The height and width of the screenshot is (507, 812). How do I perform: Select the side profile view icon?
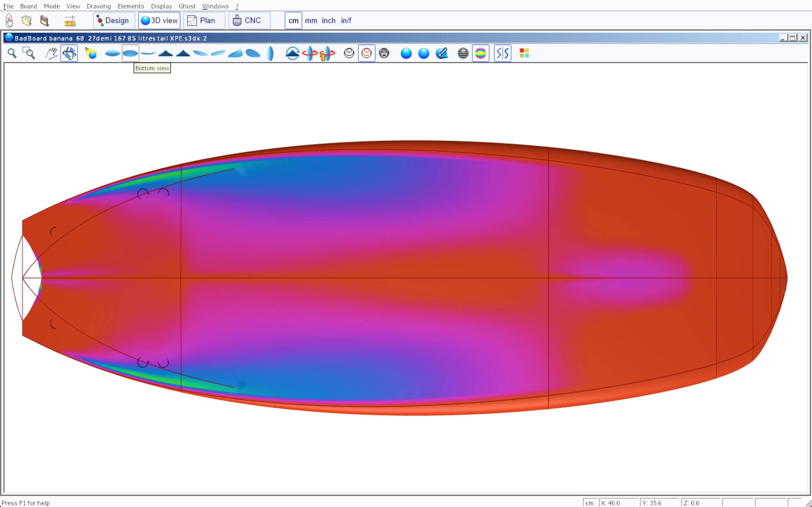(x=148, y=53)
